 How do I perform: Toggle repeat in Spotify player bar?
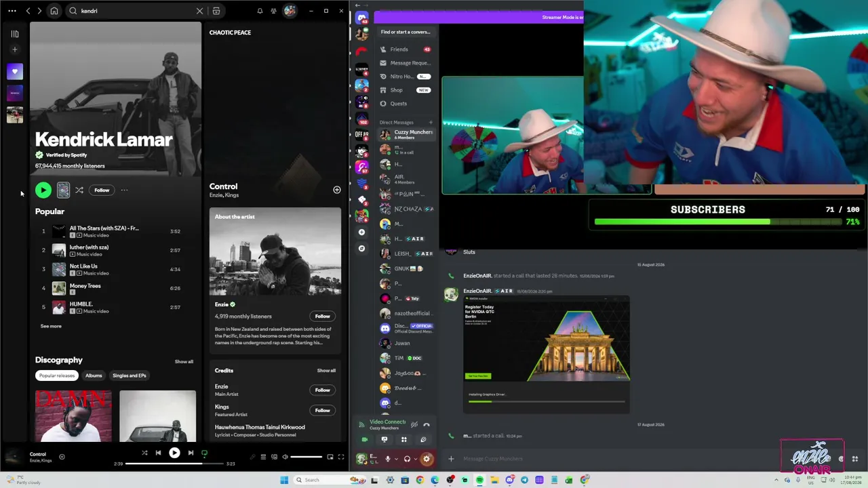pyautogui.click(x=204, y=453)
